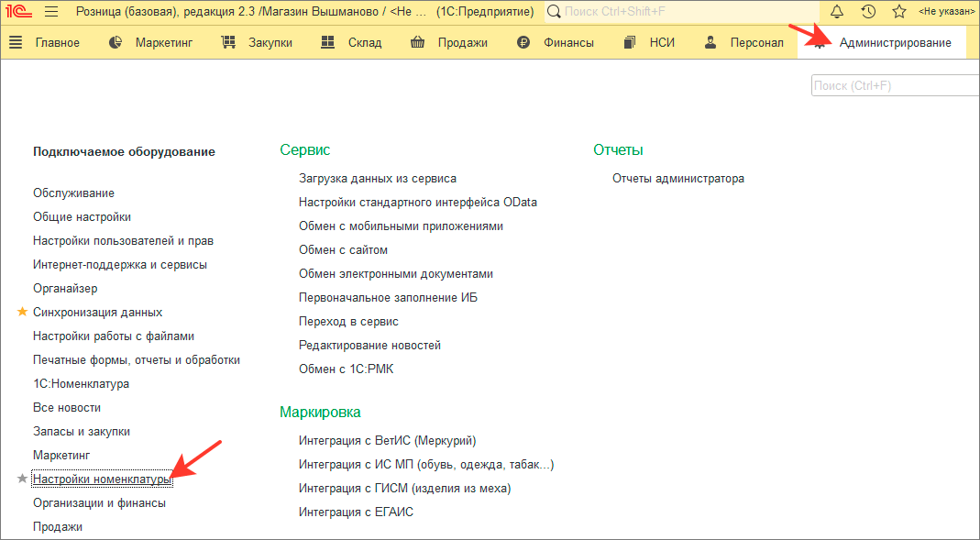Open Редактирование новостей
This screenshot has height=540, width=980.
[369, 345]
